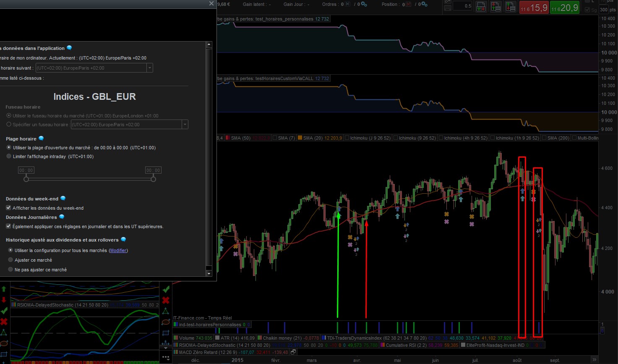Click green checkmark in the middle drawing toolbar
The width and height of the screenshot is (618, 364).
[166, 289]
